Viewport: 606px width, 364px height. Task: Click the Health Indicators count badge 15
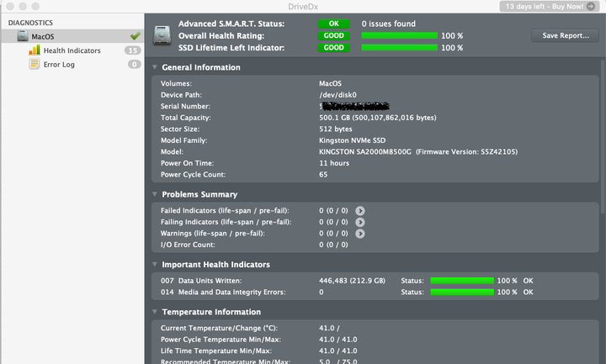pos(133,50)
